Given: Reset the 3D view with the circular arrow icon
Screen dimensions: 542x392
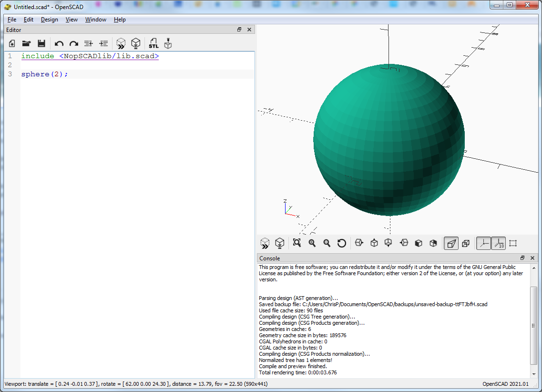Looking at the screenshot, I should tap(341, 243).
